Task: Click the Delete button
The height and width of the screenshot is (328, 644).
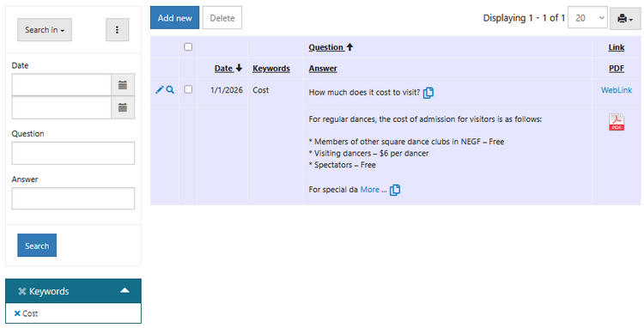Action: pyautogui.click(x=222, y=18)
